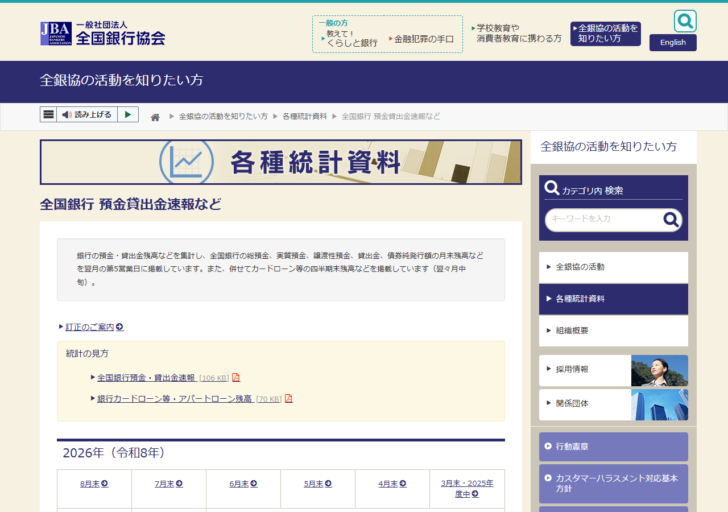Click the buildings photo on 関係団体
The image size is (728, 512).
[659, 405]
